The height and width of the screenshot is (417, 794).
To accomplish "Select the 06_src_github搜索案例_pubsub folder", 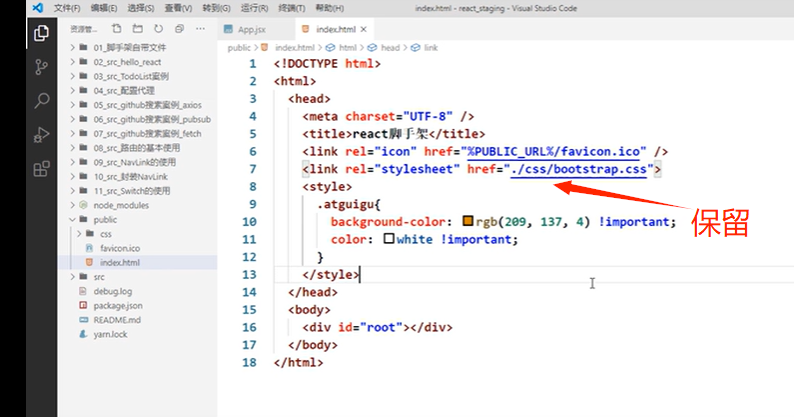I will tap(138, 119).
